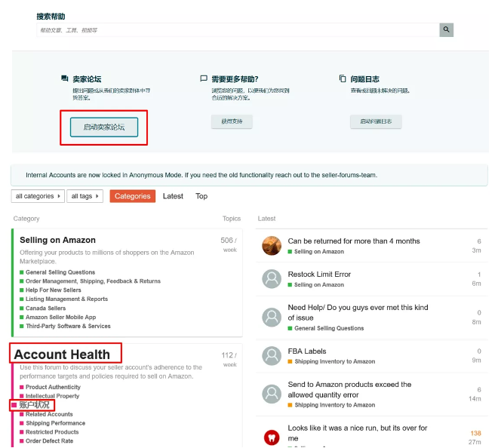
Task: Open Help For New Sellers subcategory
Action: pyautogui.click(x=54, y=290)
